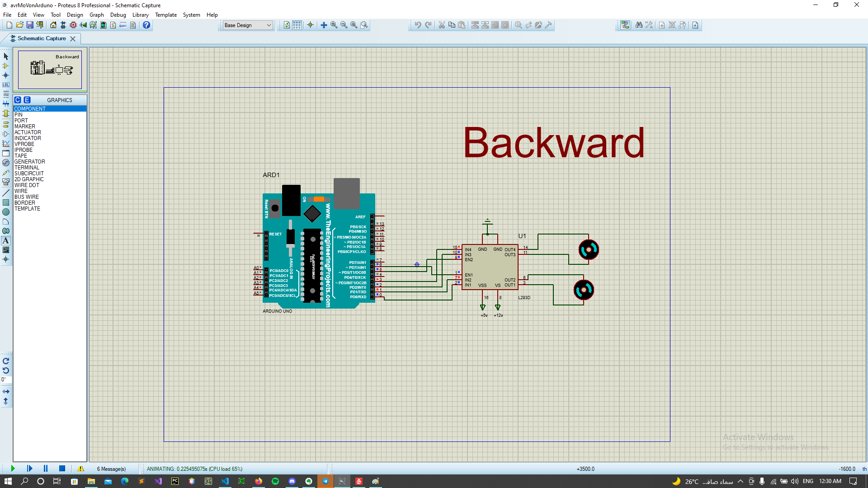Viewport: 868px width, 488px height.
Task: Open the Library menu
Action: (140, 15)
